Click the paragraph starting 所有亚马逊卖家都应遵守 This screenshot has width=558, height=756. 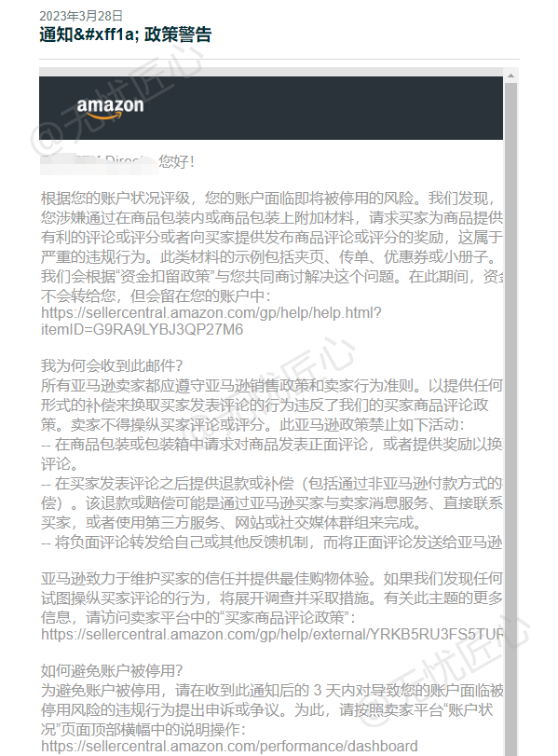tap(272, 405)
